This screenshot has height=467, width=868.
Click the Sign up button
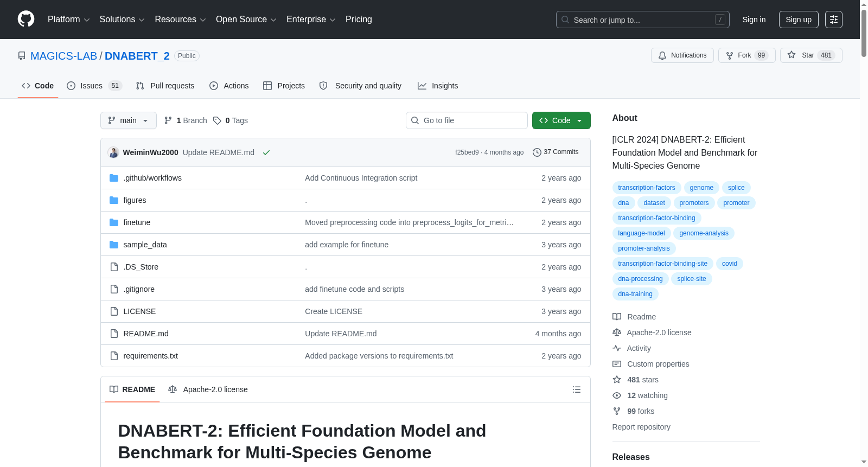[x=799, y=20]
